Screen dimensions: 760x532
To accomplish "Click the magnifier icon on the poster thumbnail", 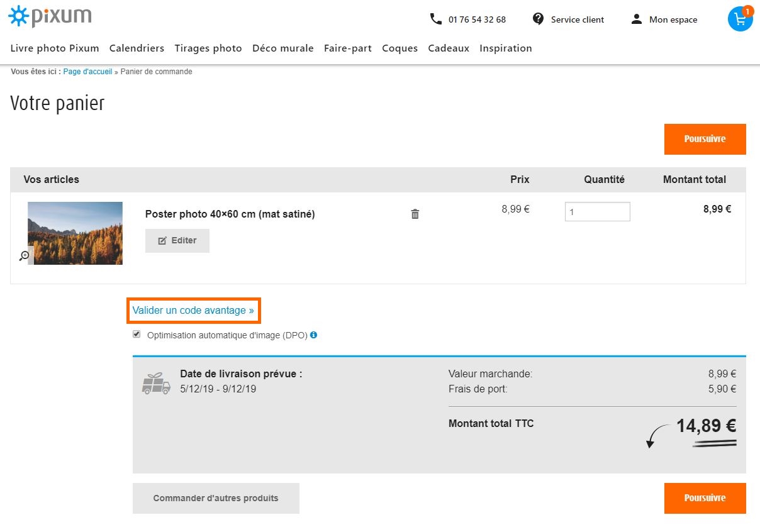I will [x=24, y=255].
